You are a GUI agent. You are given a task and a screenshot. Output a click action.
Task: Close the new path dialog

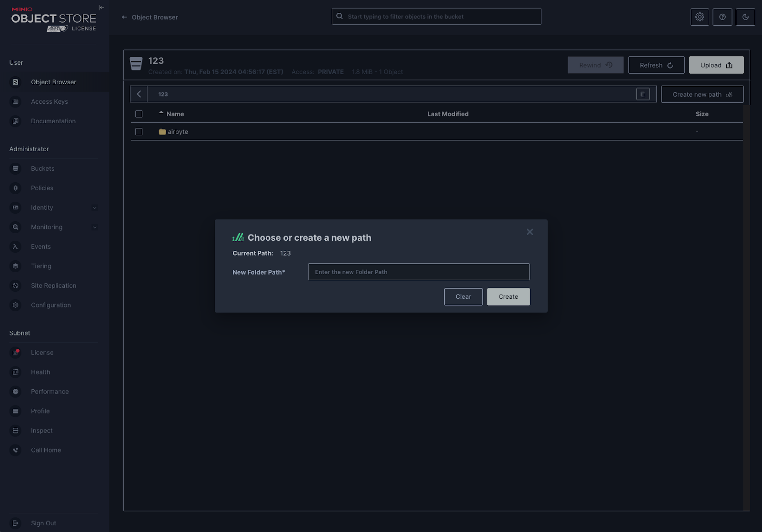[530, 232]
